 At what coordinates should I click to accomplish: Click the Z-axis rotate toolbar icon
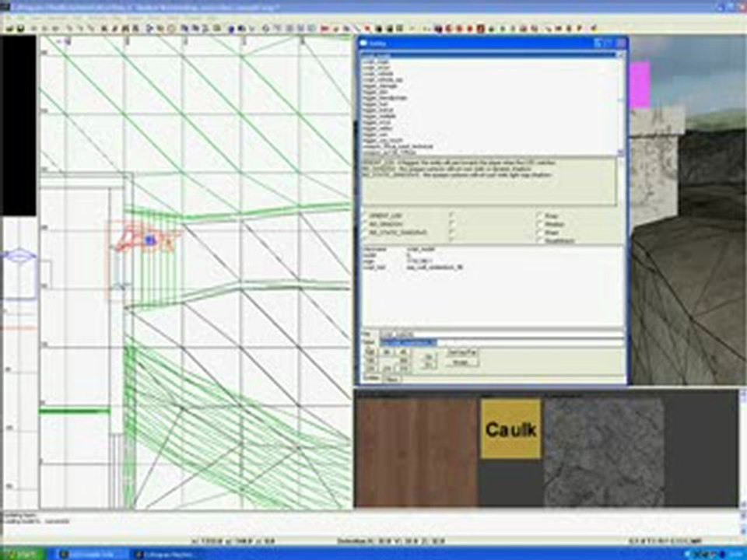click(x=92, y=29)
